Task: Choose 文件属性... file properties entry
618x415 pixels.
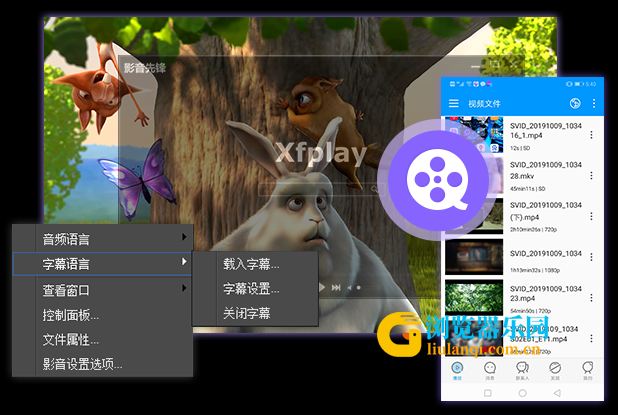Action: [x=103, y=339]
